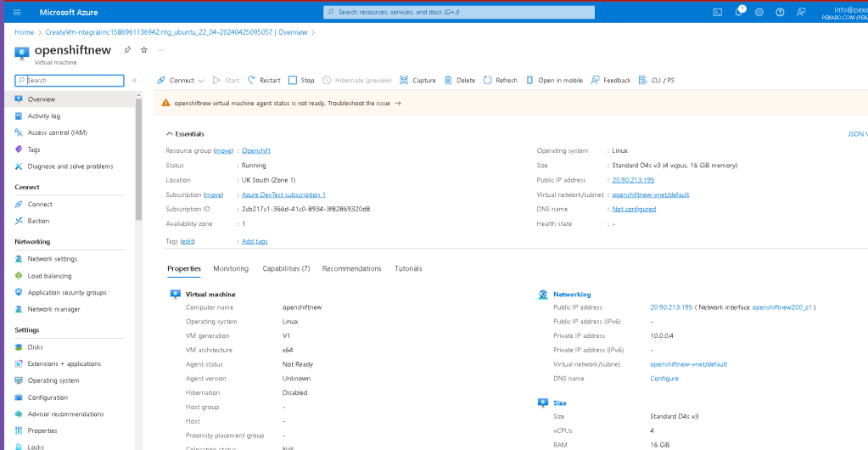Restart the virtual machine
868x450 pixels.
[264, 81]
